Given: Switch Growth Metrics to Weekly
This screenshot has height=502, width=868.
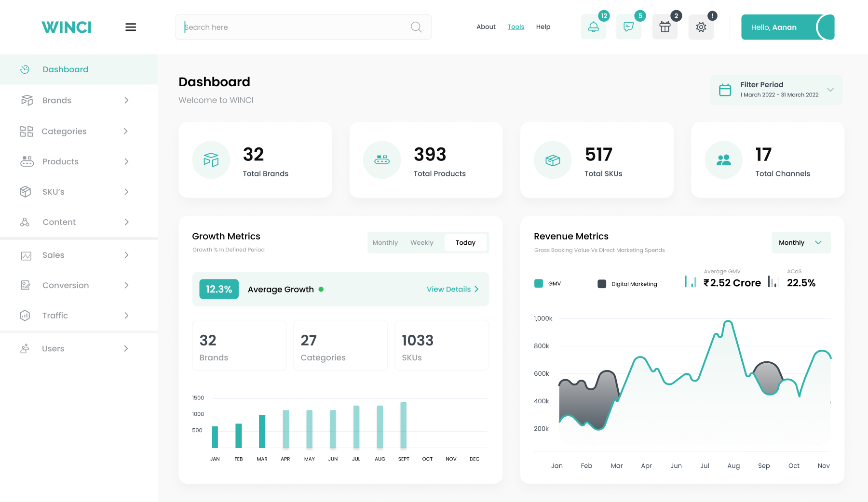Looking at the screenshot, I should [x=422, y=243].
